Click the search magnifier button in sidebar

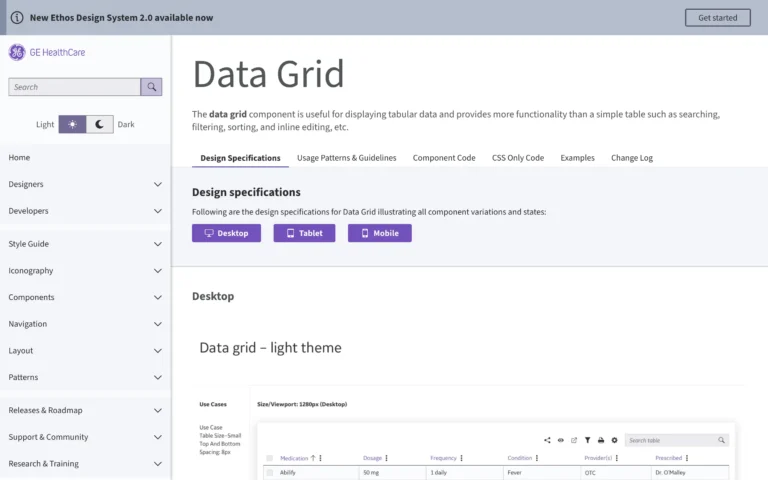point(151,87)
